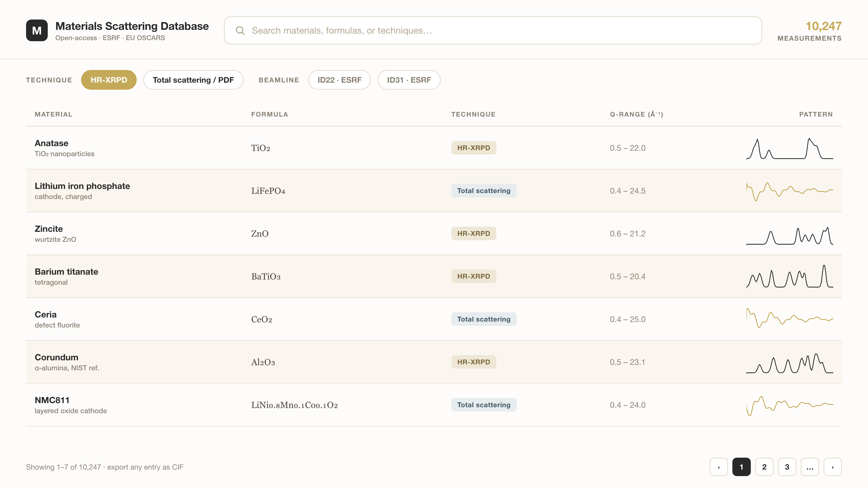Image resolution: width=868 pixels, height=488 pixels.
Task: Toggle the Total scattering / PDF filter
Action: [193, 80]
